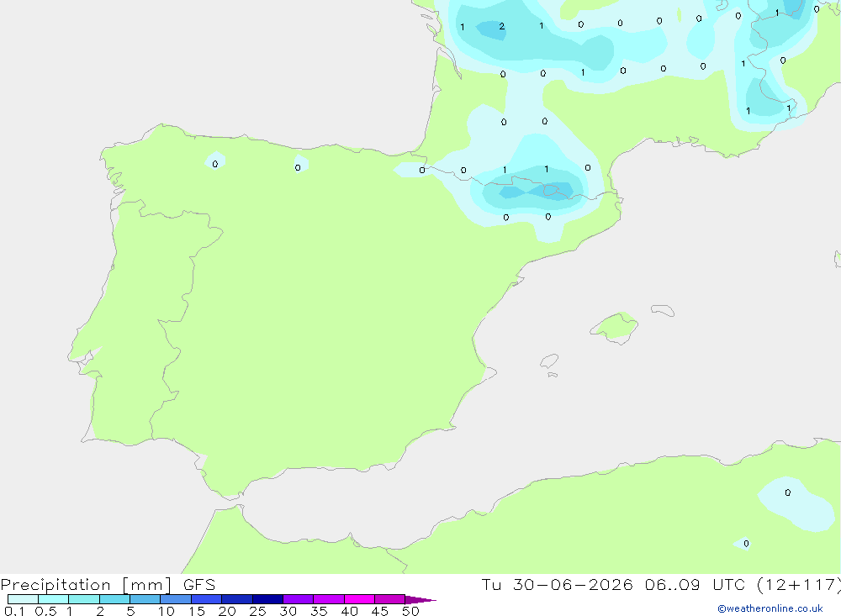Pick the 5–10 mm legend color box
Viewport: 841px width, 616px height.
coord(145,599)
